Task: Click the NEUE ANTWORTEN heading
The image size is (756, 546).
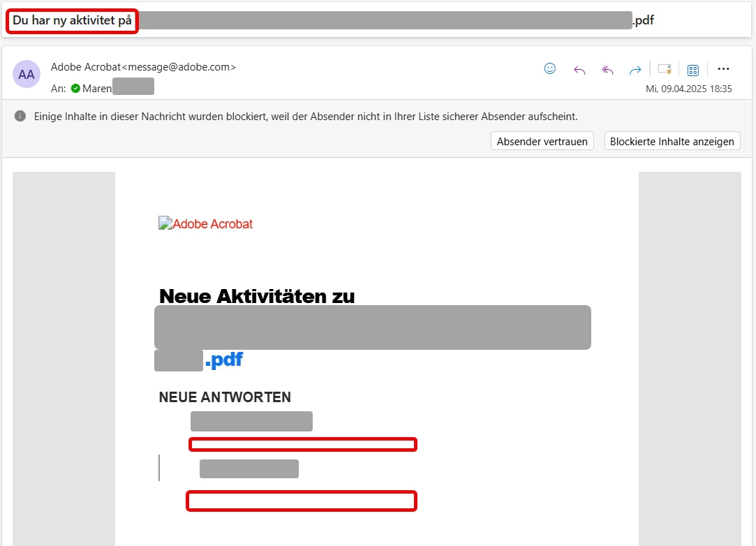Action: [x=225, y=397]
